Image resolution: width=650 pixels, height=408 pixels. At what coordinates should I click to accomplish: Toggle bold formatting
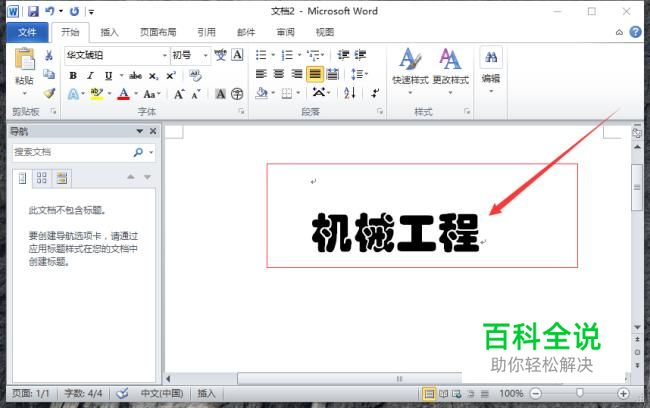(x=73, y=75)
